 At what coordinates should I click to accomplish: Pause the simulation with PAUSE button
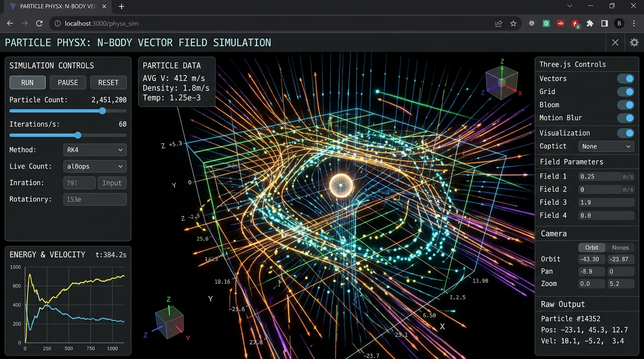(68, 82)
